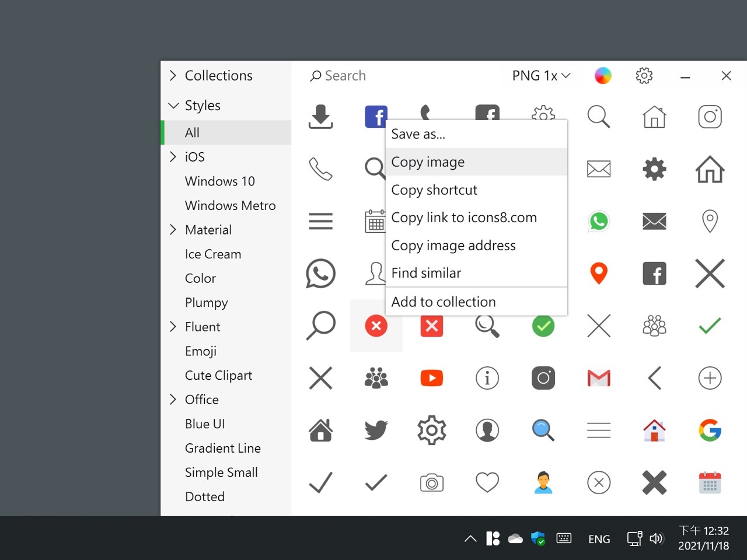Select the left chevron arrow icon
747x560 pixels.
(x=654, y=378)
